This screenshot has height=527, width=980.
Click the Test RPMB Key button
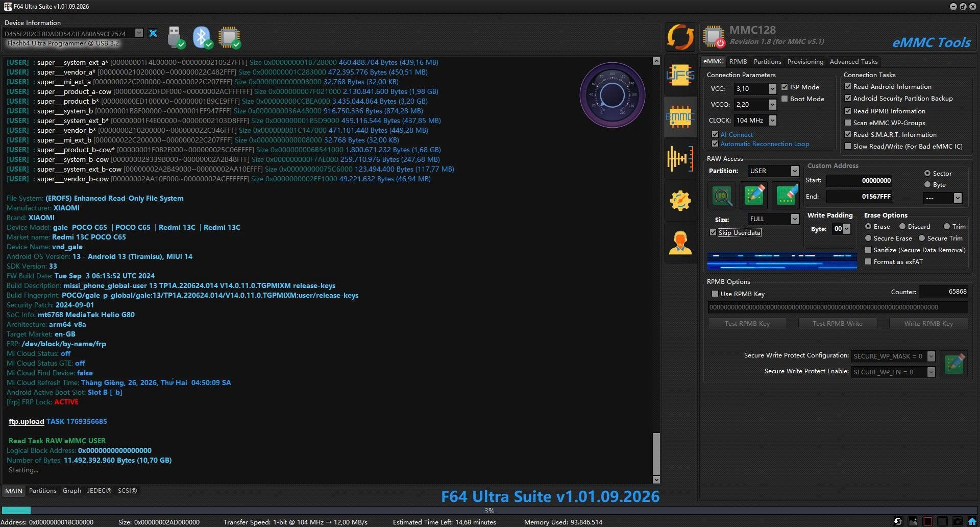747,323
